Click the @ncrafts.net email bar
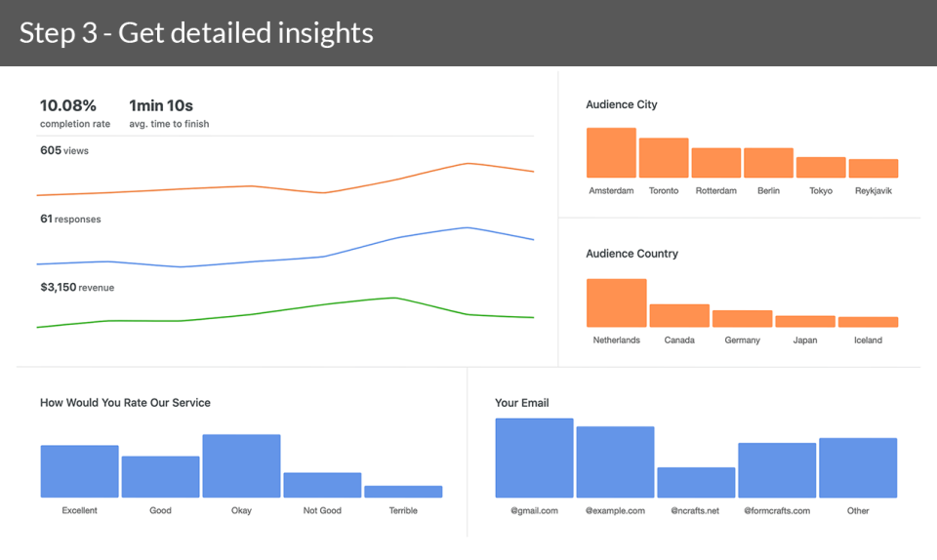937x560 pixels. tap(696, 482)
